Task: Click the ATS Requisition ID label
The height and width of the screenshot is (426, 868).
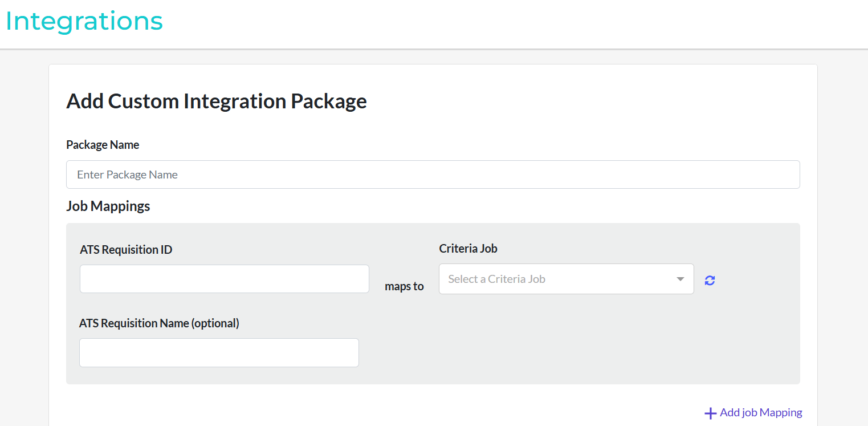Action: tap(126, 250)
